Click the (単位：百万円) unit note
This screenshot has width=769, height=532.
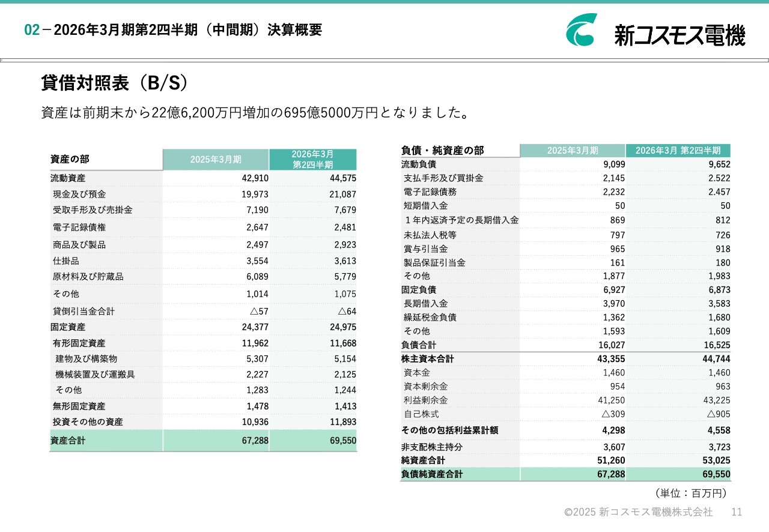coord(691,493)
